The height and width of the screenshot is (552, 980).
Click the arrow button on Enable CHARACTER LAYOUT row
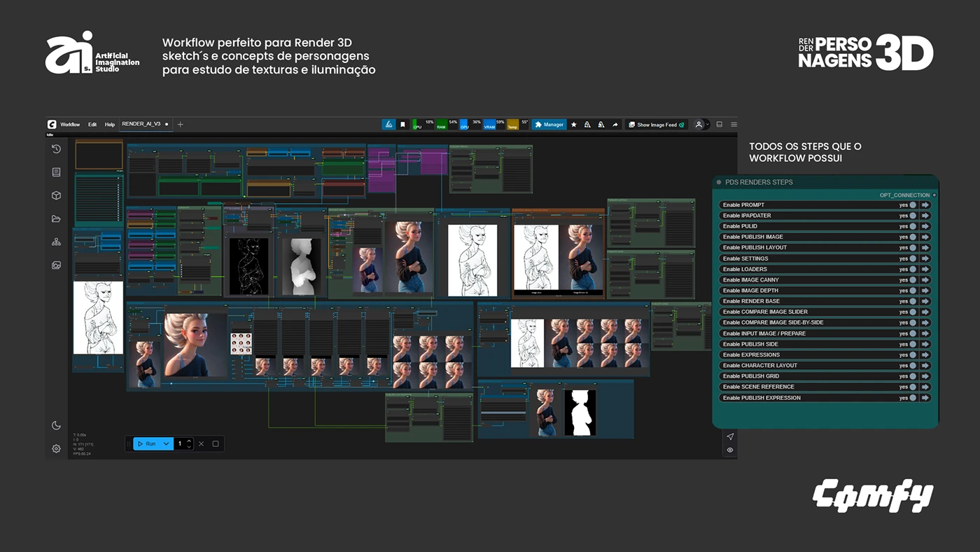click(x=925, y=366)
